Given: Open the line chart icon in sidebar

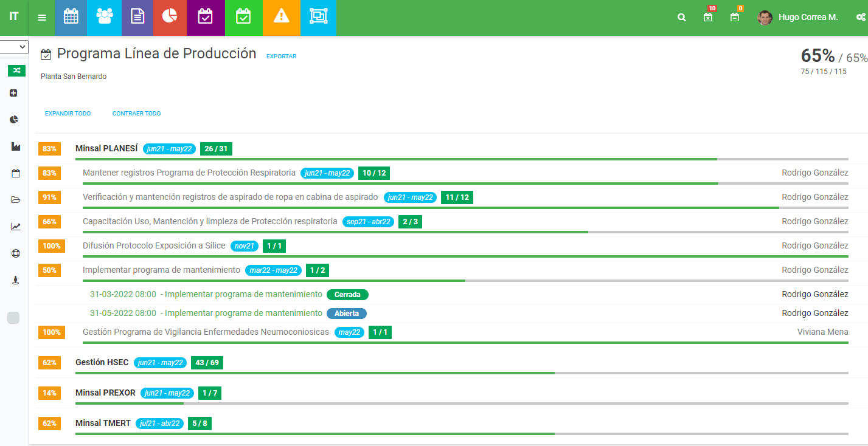Looking at the screenshot, I should click(16, 227).
